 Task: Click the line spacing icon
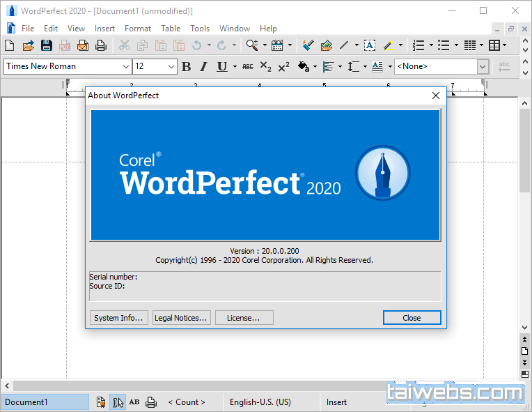[x=353, y=66]
